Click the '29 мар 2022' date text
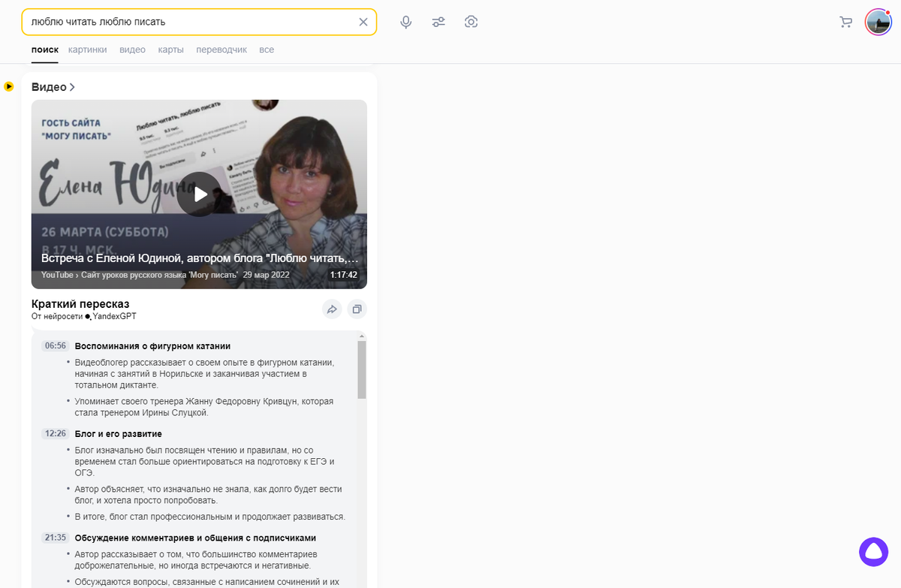Image resolution: width=901 pixels, height=588 pixels. (267, 275)
